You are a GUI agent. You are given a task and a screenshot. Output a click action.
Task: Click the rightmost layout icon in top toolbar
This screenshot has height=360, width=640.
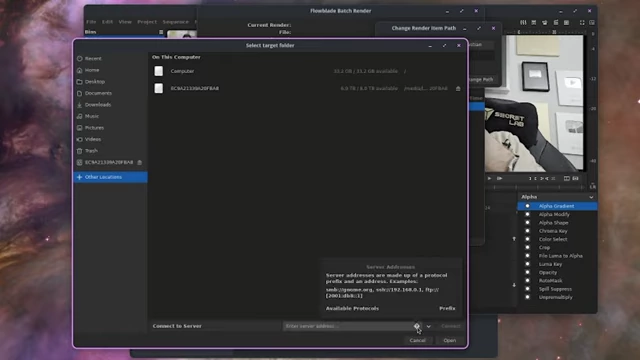click(x=592, y=22)
